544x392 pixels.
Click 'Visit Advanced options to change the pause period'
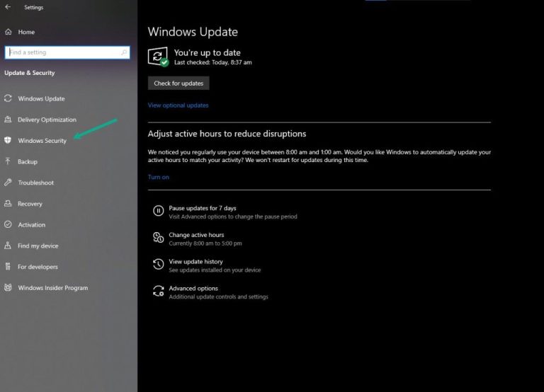233,217
